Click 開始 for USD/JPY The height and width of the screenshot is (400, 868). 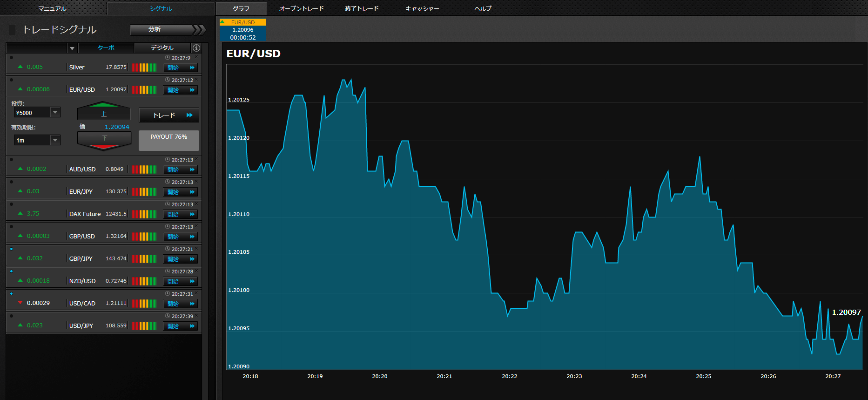181,326
